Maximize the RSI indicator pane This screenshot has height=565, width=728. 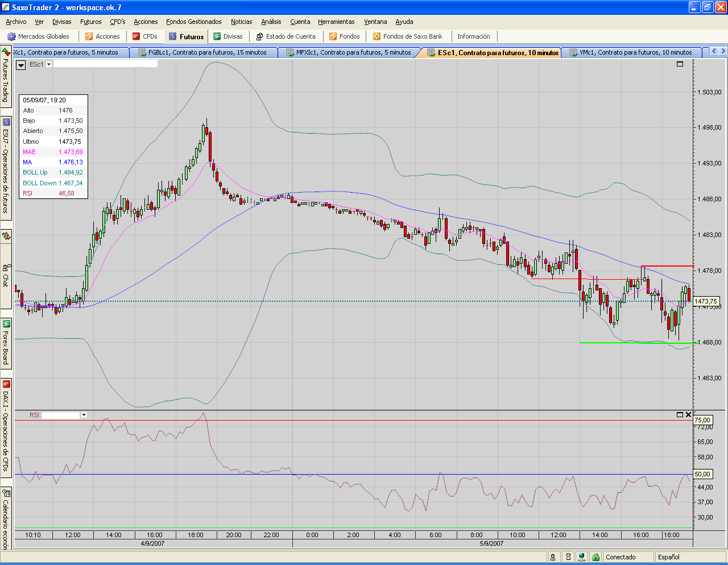[x=680, y=415]
